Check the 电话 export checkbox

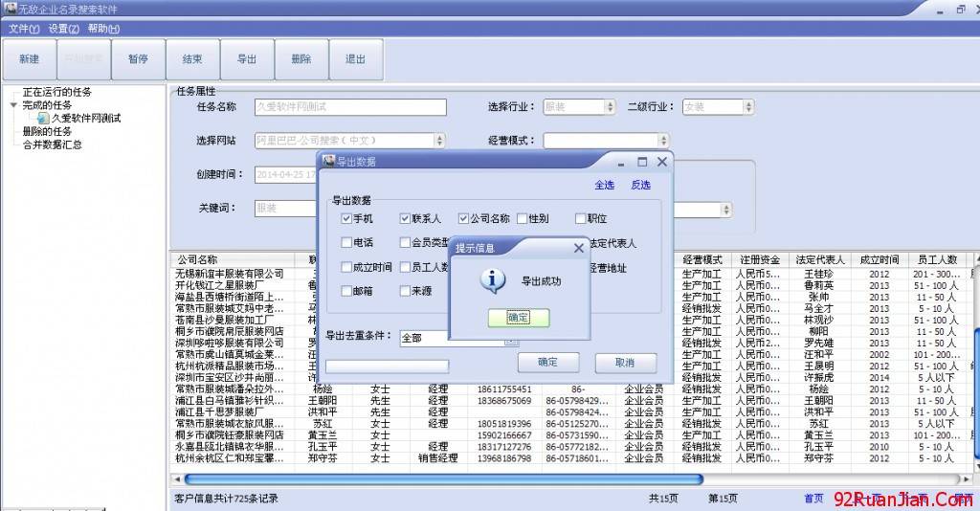pos(346,242)
